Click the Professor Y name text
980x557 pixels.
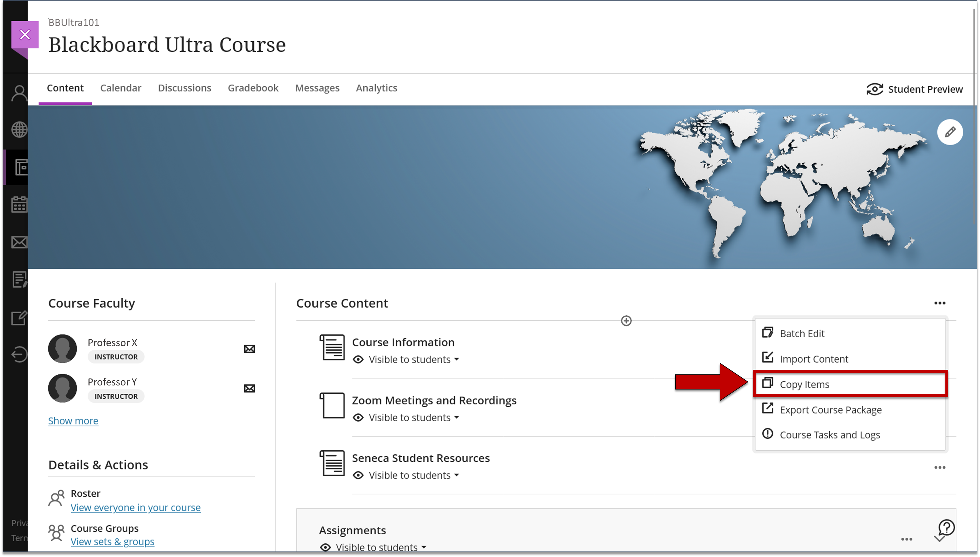[x=112, y=382]
